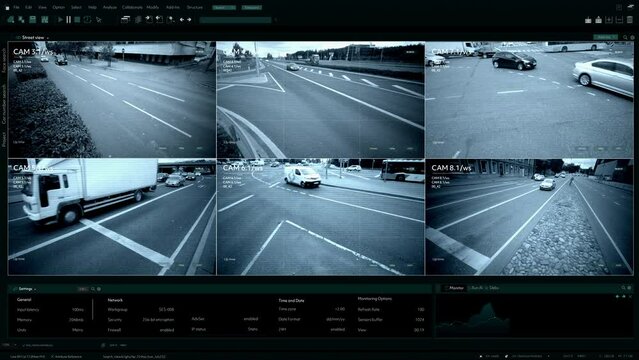The width and height of the screenshot is (639, 360).
Task: Stop playback with the square stop button
Action: [x=77, y=20]
